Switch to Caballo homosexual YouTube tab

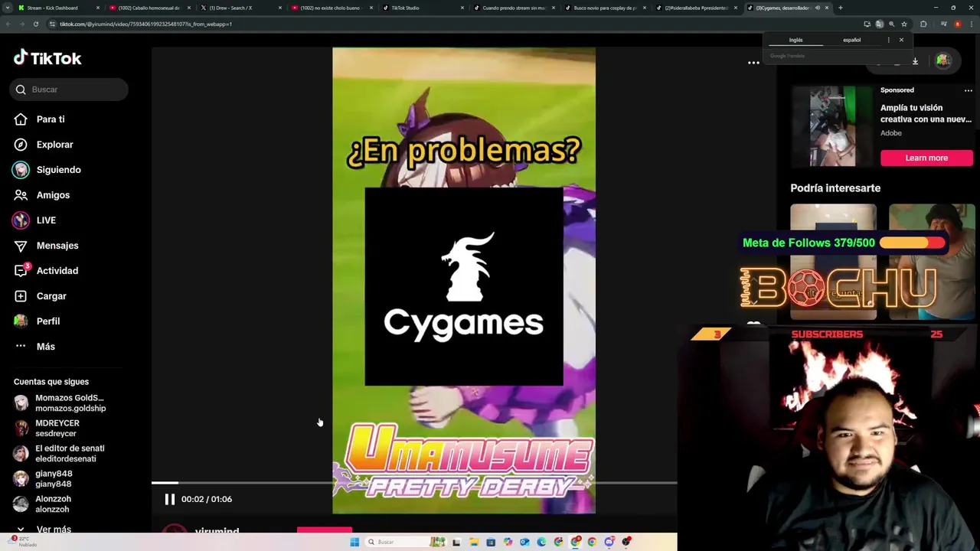click(x=149, y=8)
